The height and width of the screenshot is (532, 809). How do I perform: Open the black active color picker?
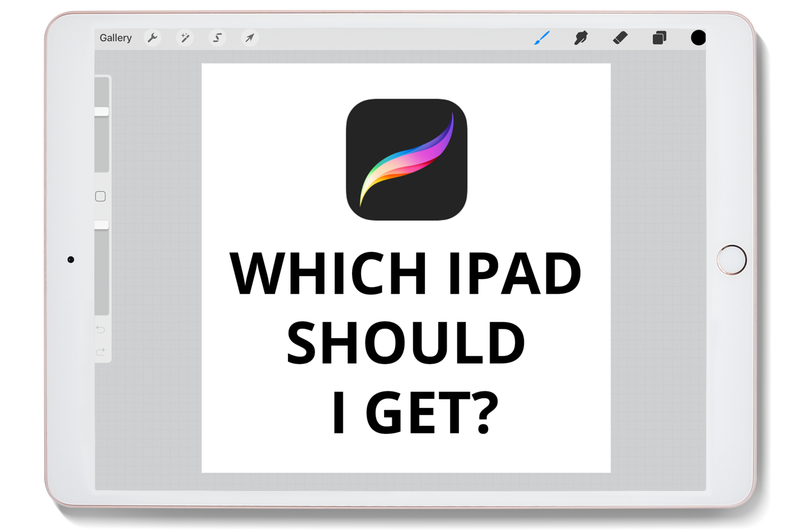tap(698, 38)
